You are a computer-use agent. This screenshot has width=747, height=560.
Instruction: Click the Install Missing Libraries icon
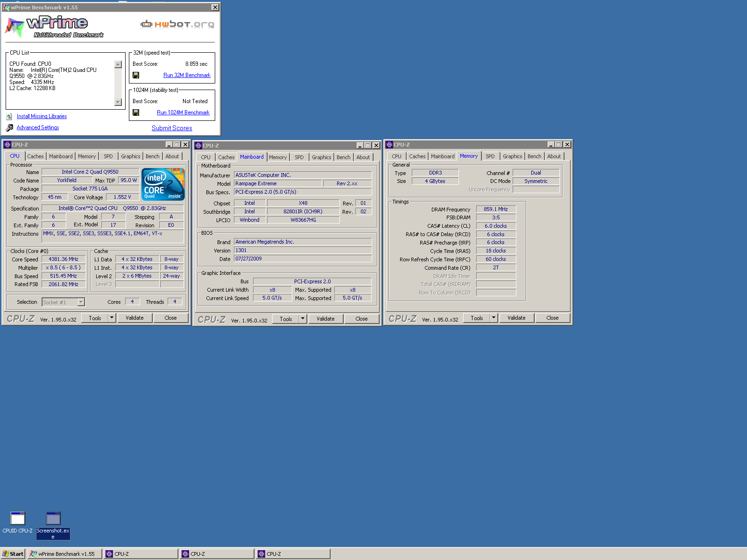click(x=9, y=116)
